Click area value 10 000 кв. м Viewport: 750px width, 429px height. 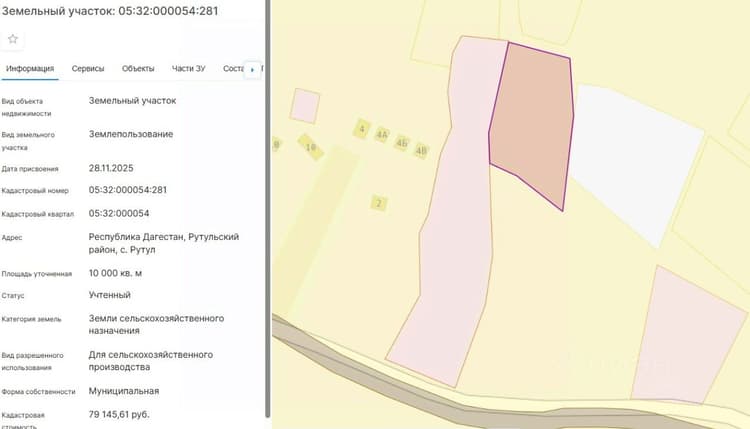115,273
